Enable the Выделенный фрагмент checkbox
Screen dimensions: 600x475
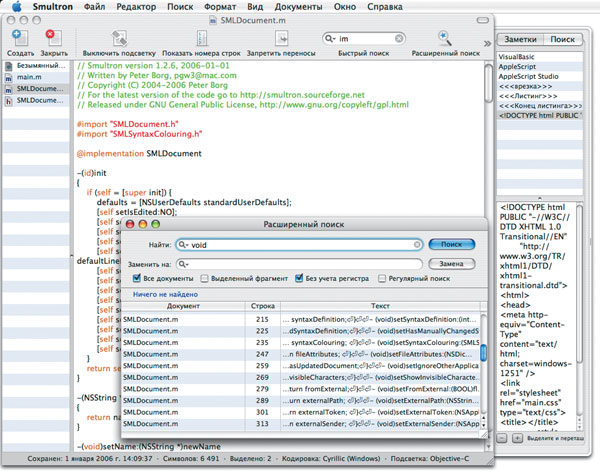coord(205,278)
